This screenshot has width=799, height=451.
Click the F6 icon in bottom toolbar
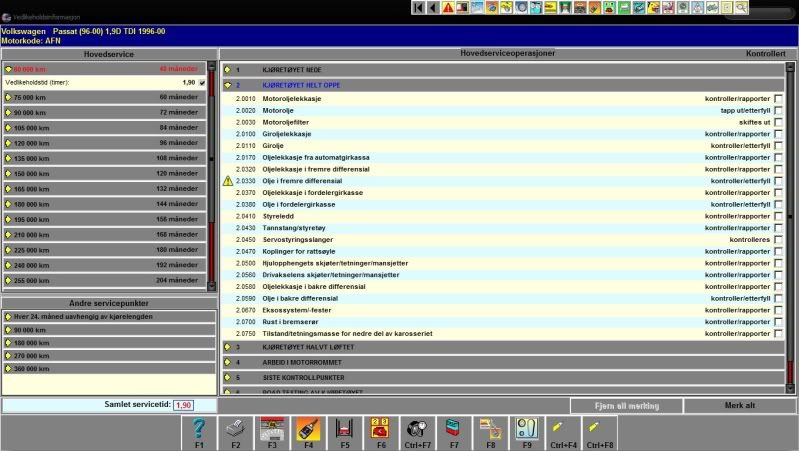point(381,429)
